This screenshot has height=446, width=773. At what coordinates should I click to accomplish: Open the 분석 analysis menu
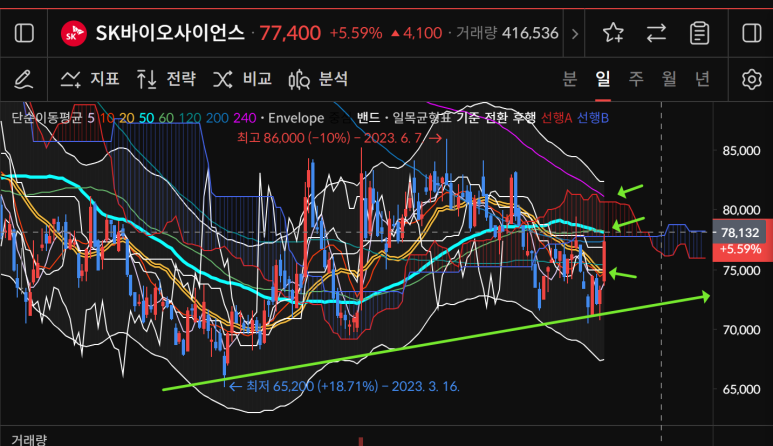click(318, 79)
